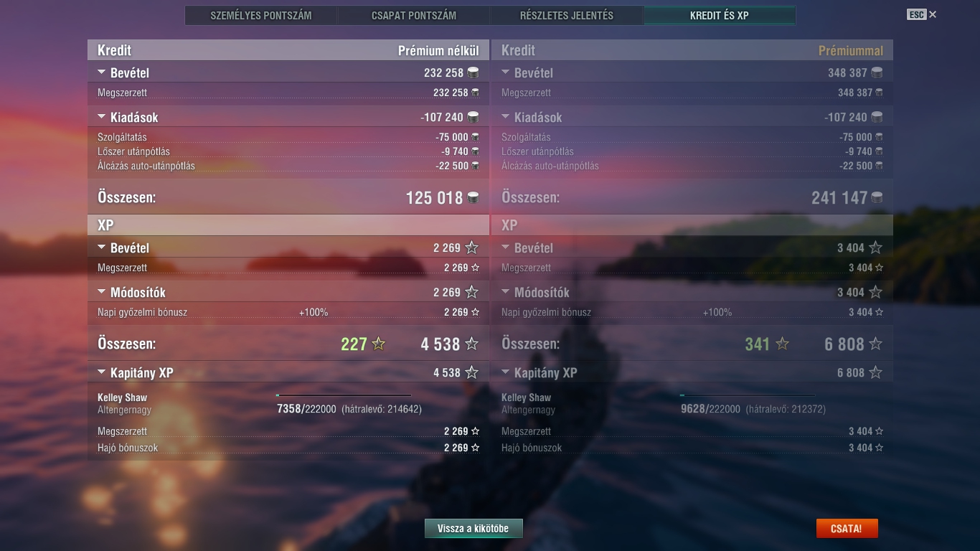Click the star icon beside Kapitány XP 4 538

[x=471, y=372]
